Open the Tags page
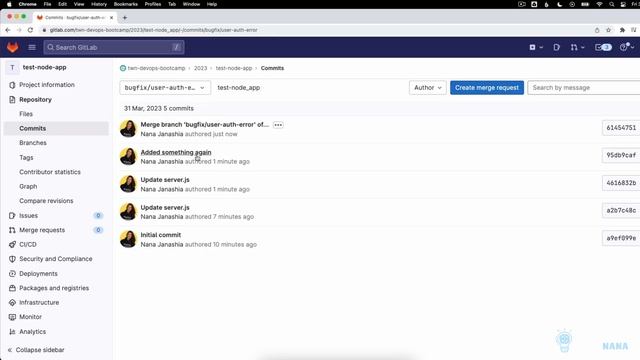 point(26,158)
